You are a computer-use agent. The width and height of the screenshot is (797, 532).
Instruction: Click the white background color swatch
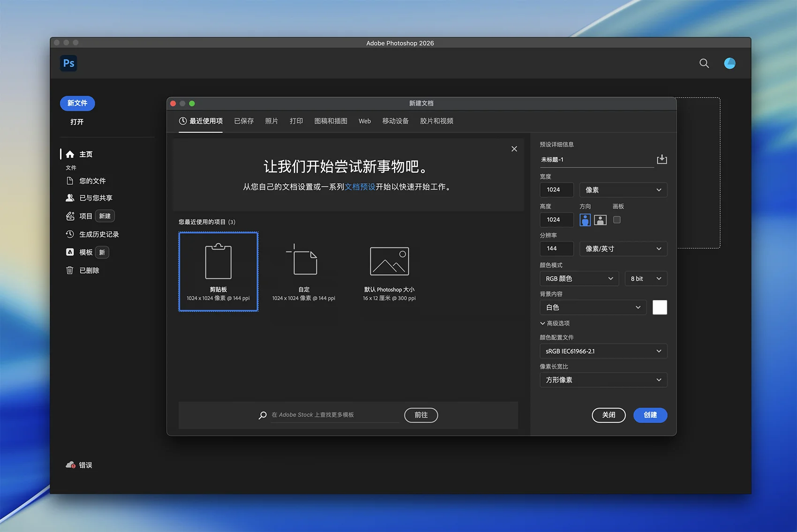click(659, 307)
